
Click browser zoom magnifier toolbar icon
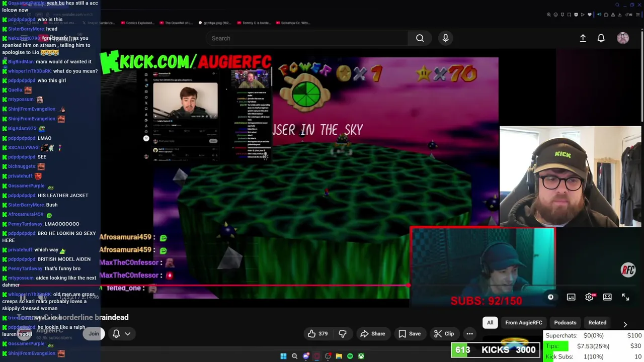point(549,15)
